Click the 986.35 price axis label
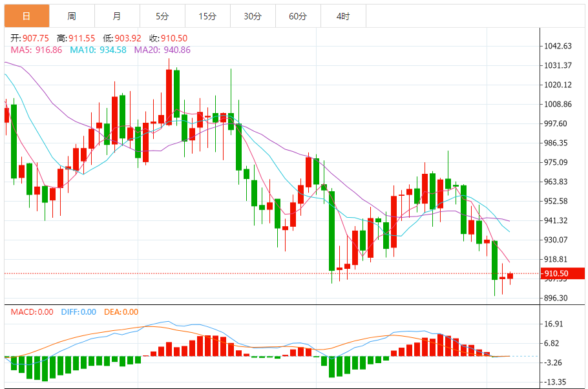This screenshot has height=389, width=588. click(x=556, y=143)
